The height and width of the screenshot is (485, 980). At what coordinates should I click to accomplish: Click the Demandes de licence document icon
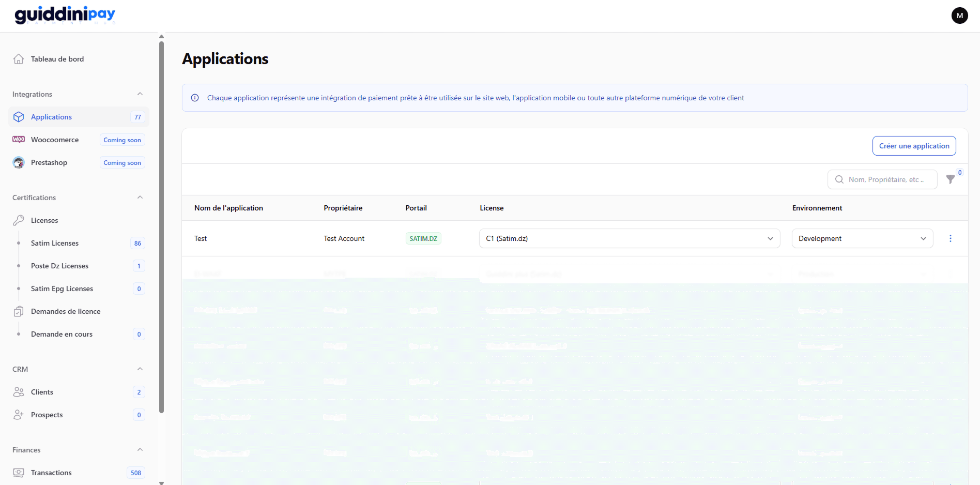click(19, 311)
